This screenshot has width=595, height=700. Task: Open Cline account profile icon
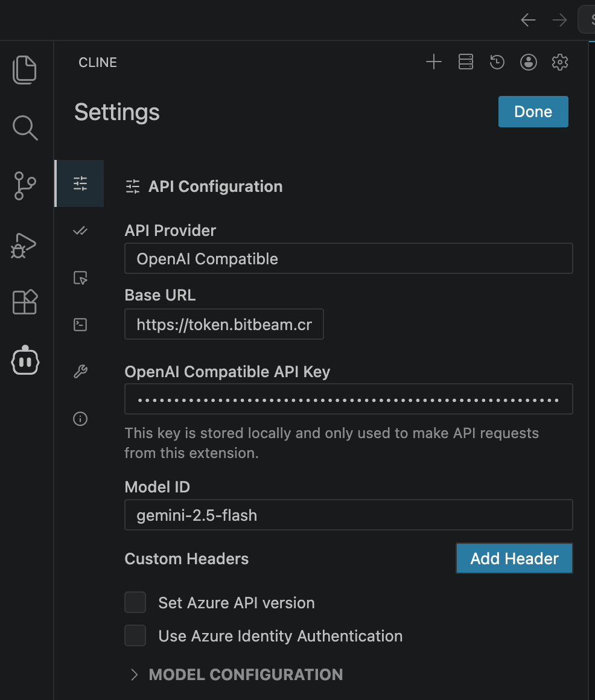coord(529,62)
